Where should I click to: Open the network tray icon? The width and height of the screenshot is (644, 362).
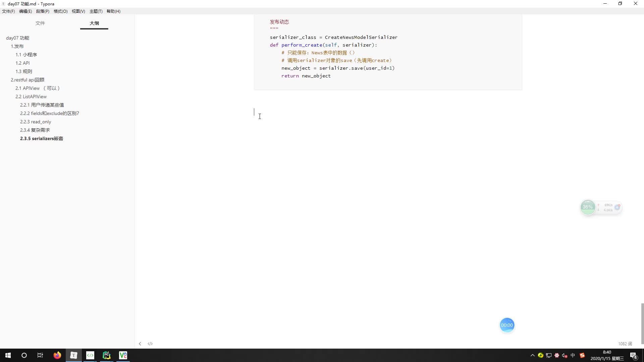point(549,355)
